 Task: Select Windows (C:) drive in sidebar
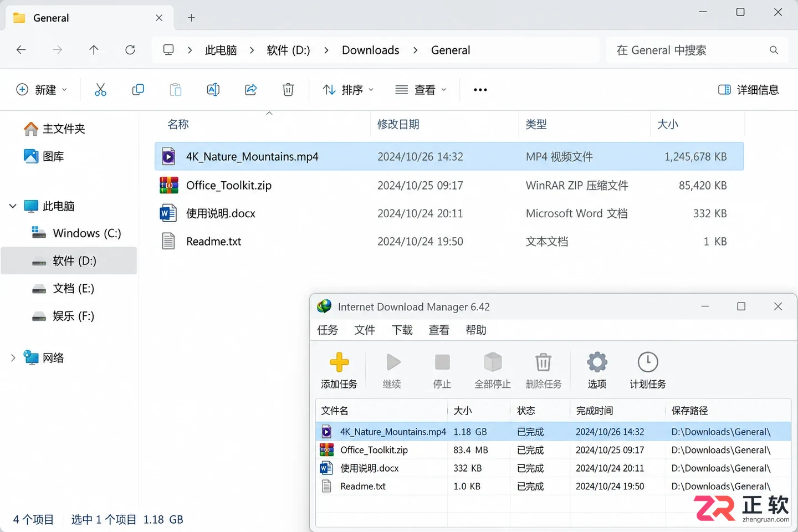point(77,233)
